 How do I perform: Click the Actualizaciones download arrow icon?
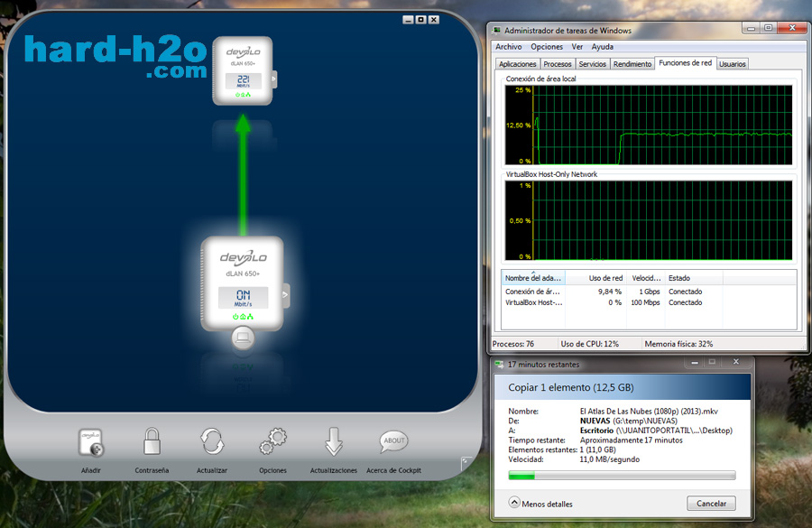coord(334,441)
